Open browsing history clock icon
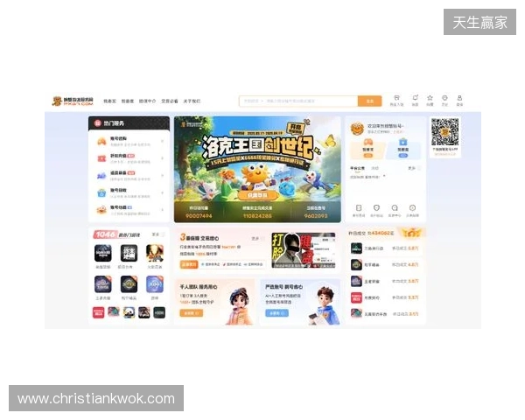Screen dimensions: 525x420 (x=444, y=98)
